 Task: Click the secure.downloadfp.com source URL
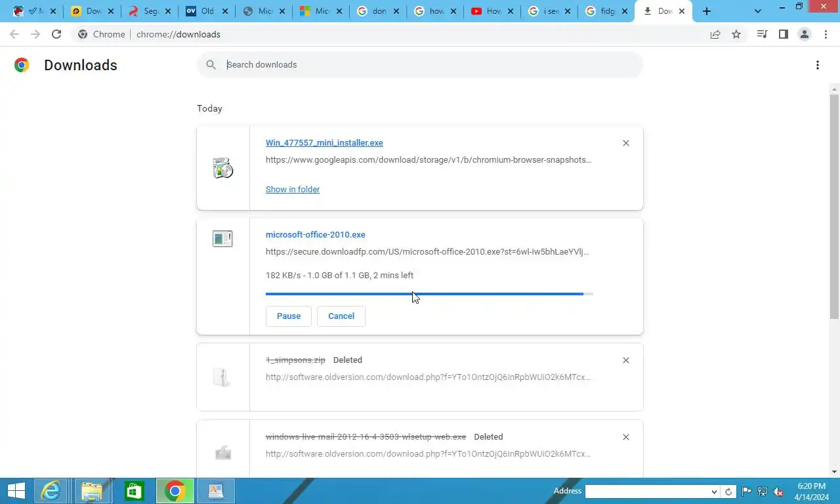[x=427, y=252]
